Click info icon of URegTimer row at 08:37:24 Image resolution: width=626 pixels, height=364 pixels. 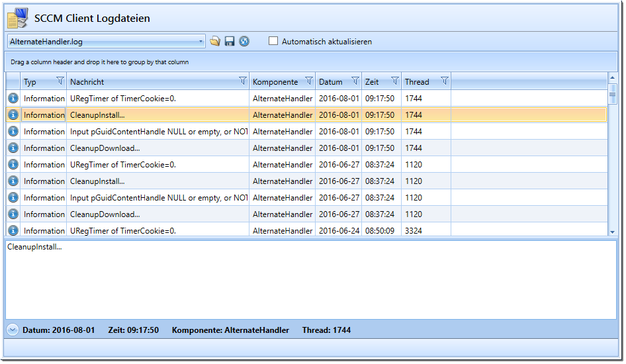(13, 164)
